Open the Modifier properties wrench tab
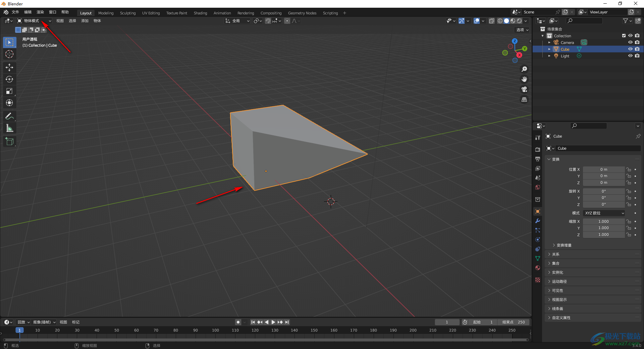The width and height of the screenshot is (644, 349). 538,221
